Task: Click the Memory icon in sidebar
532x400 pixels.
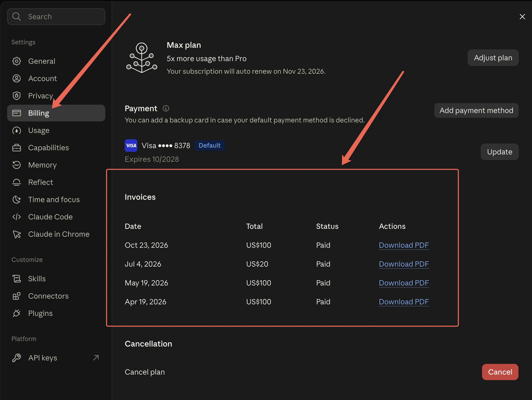Action: point(17,165)
